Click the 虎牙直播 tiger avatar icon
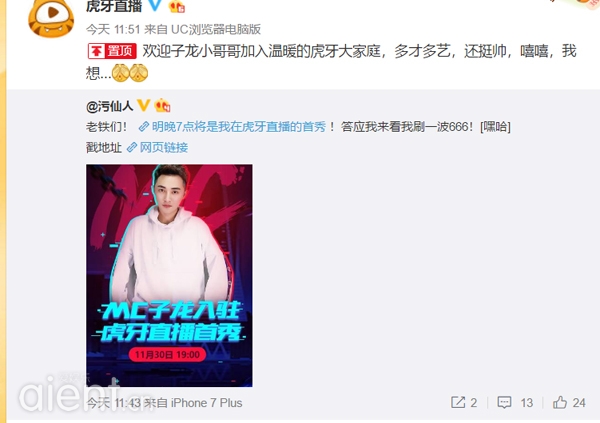The image size is (600, 423). (x=51, y=18)
